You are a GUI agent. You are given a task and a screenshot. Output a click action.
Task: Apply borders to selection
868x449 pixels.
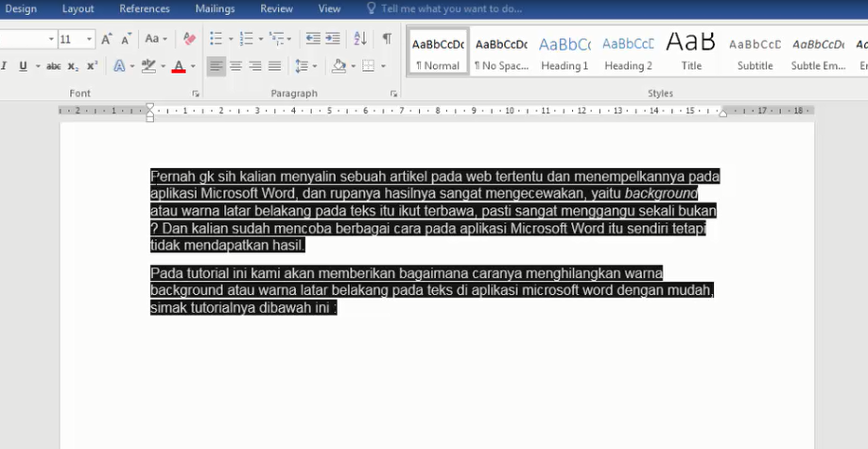pos(368,66)
